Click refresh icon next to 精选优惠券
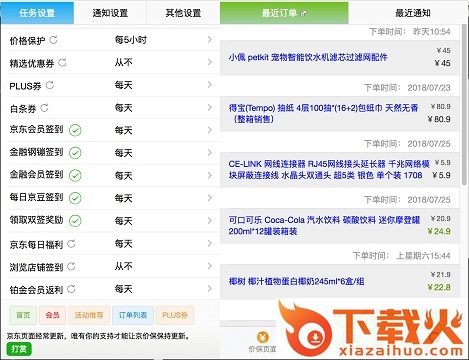469x360 pixels. (x=62, y=62)
